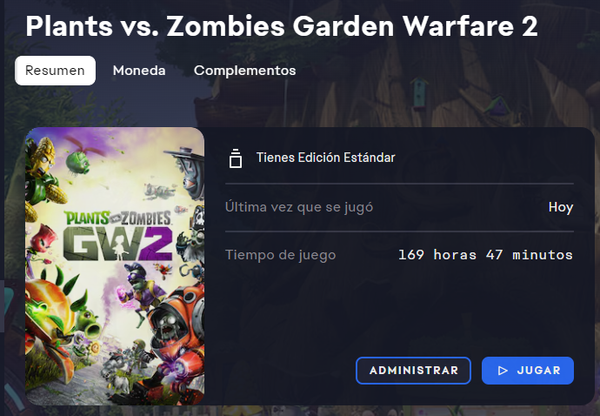Click the Plants vs. Zombies Garden Warfare 2 title
The image size is (600, 416).
coord(282,26)
